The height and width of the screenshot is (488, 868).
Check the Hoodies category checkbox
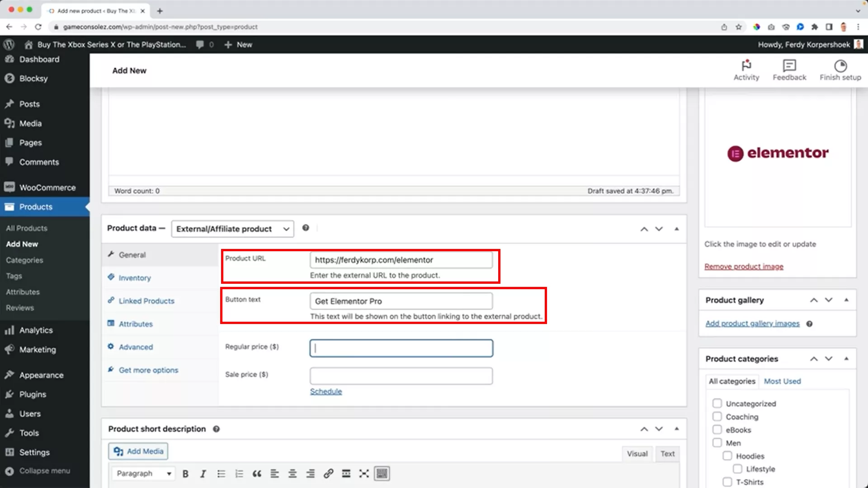[727, 456]
